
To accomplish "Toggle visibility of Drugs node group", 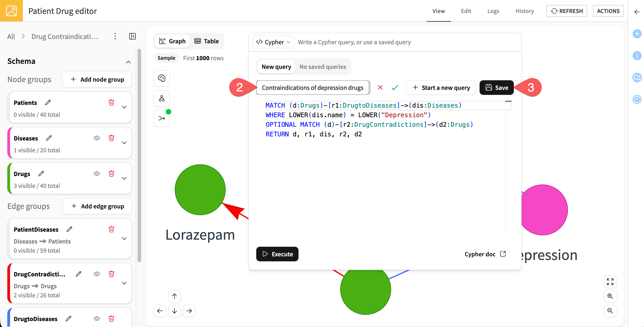I will [97, 174].
